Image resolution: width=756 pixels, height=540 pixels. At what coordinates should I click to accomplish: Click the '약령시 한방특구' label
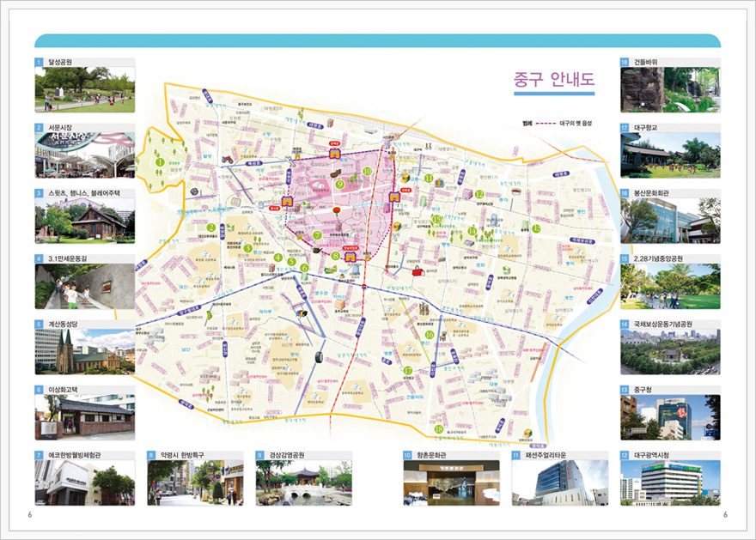[182, 455]
